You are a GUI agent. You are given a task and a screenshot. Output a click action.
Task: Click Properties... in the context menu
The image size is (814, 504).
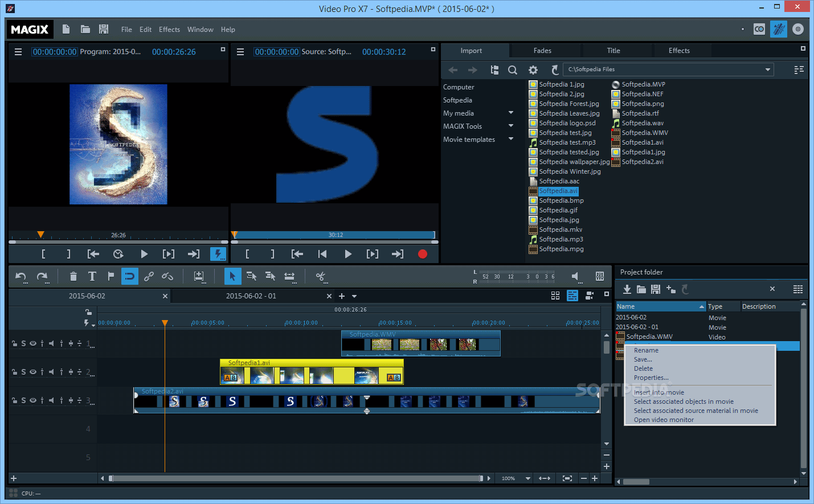(651, 378)
